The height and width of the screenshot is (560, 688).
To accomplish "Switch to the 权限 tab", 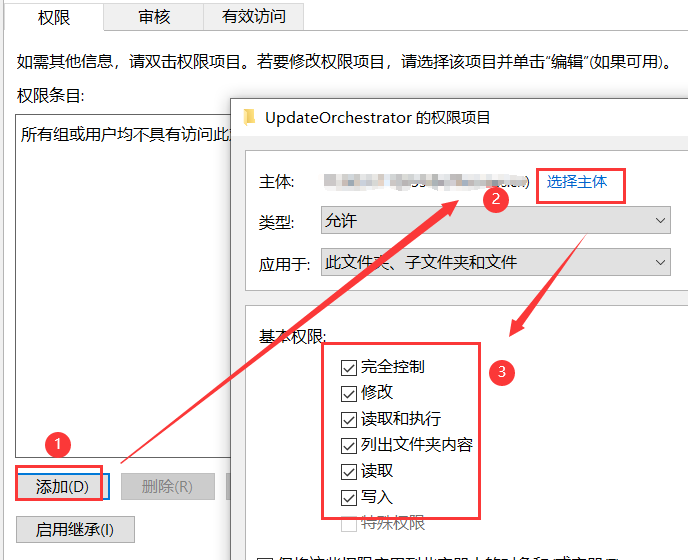I will click(x=54, y=17).
